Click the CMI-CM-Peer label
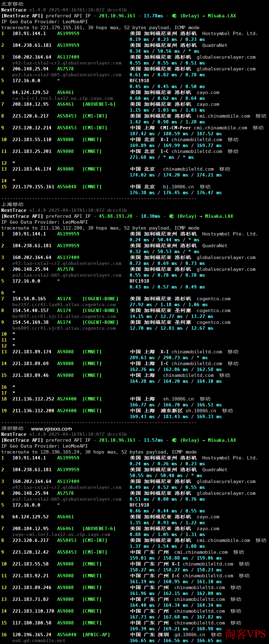The width and height of the screenshot is (269, 644). tap(176, 127)
